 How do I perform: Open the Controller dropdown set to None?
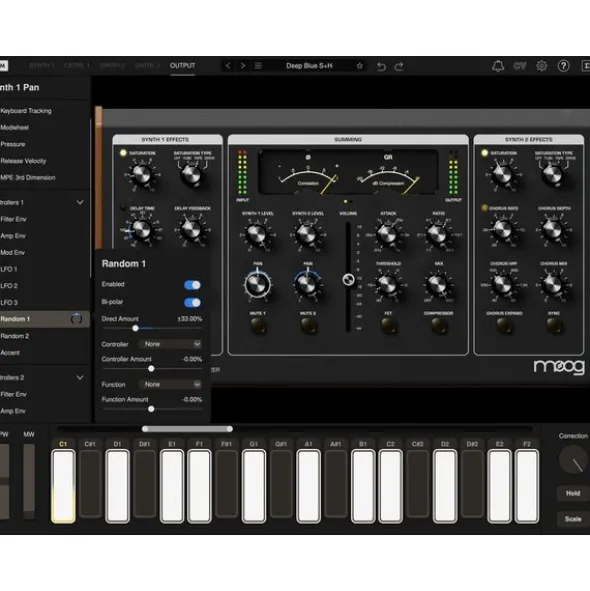point(170,344)
